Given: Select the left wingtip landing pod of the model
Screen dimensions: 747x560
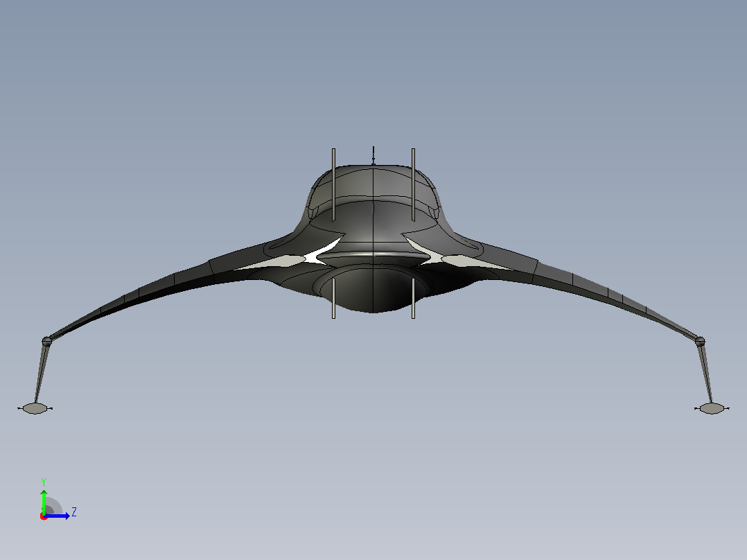Looking at the screenshot, I should pos(35,408).
